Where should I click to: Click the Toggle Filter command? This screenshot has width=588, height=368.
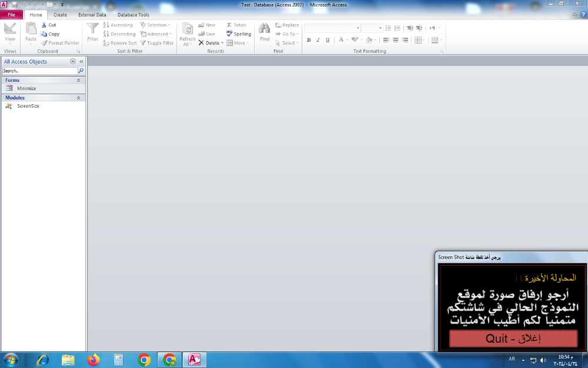tap(157, 43)
